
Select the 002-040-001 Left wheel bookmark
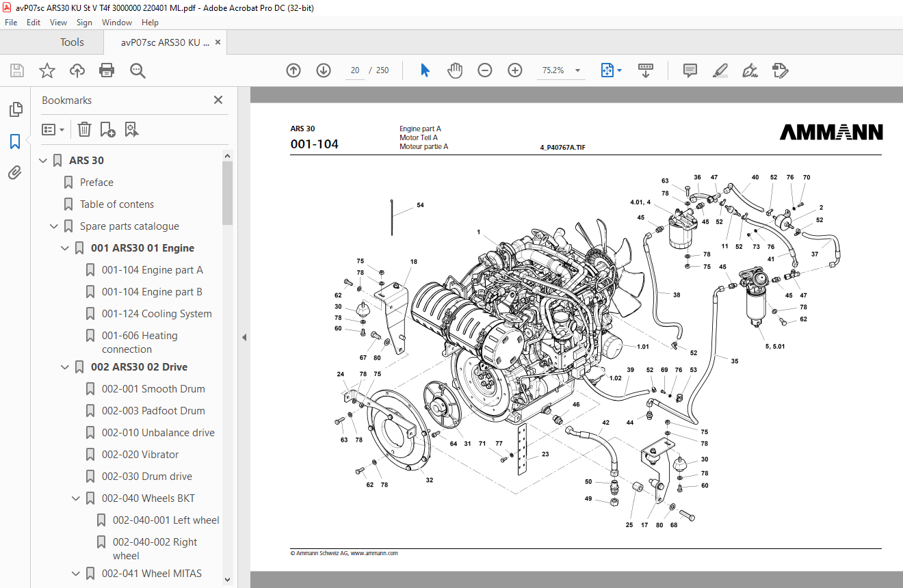tap(166, 520)
